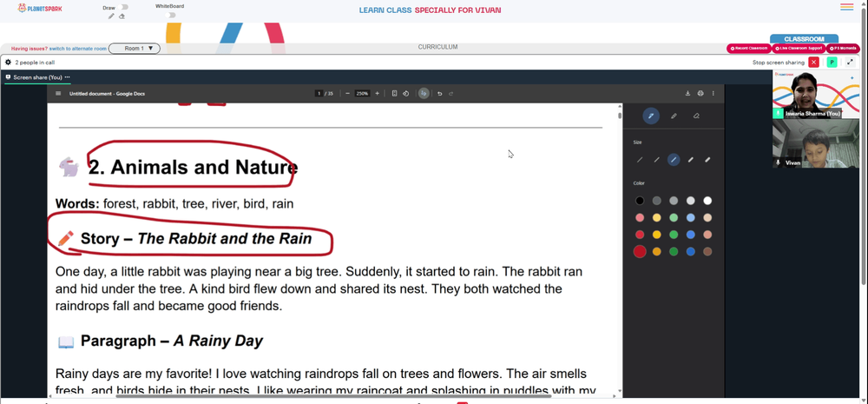
Task: Click Vivan's video thumbnail
Action: (x=816, y=144)
